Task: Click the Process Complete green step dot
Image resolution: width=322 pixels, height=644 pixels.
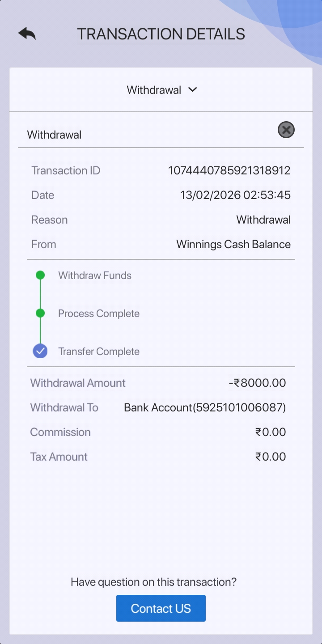Action: [40, 313]
